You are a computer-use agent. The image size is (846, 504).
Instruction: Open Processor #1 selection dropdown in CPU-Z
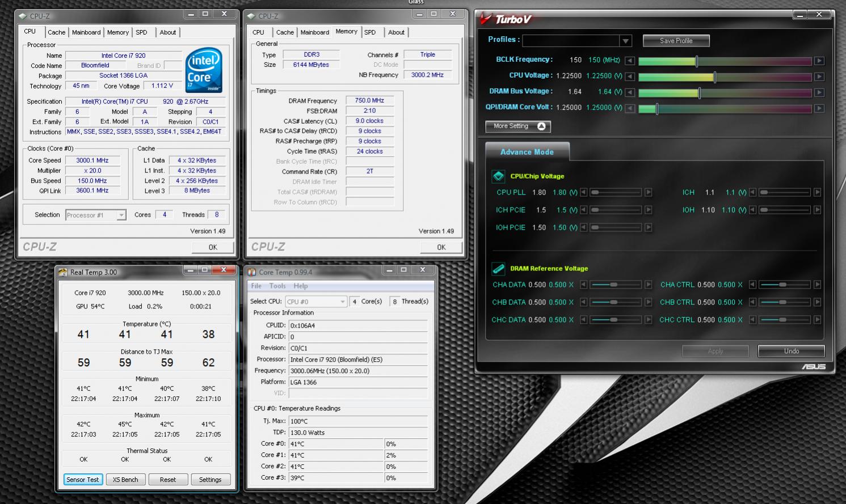pyautogui.click(x=121, y=215)
